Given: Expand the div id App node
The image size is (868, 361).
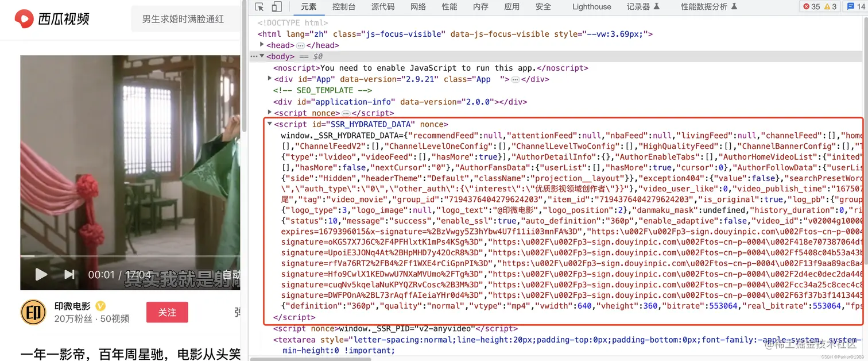Looking at the screenshot, I should [x=270, y=79].
